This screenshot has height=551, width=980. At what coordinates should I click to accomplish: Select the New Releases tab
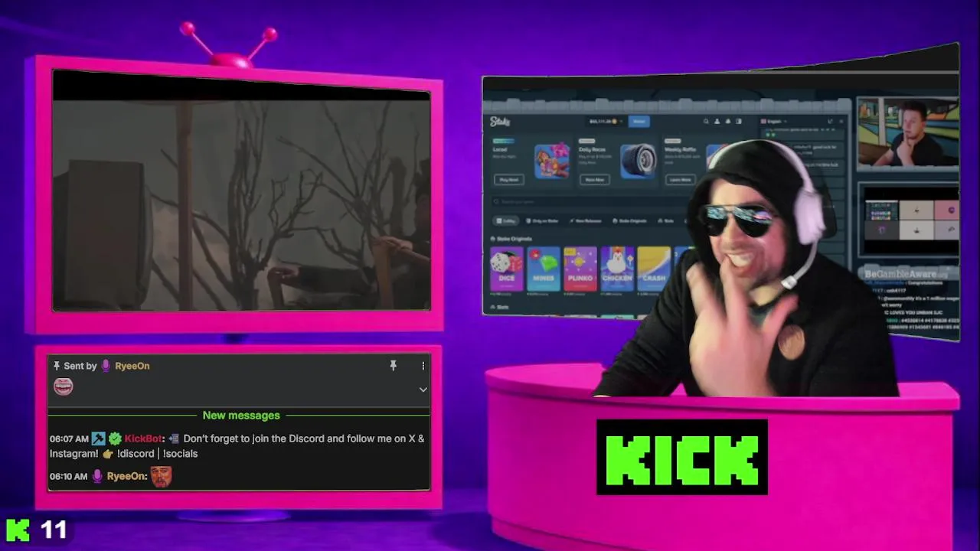(585, 221)
